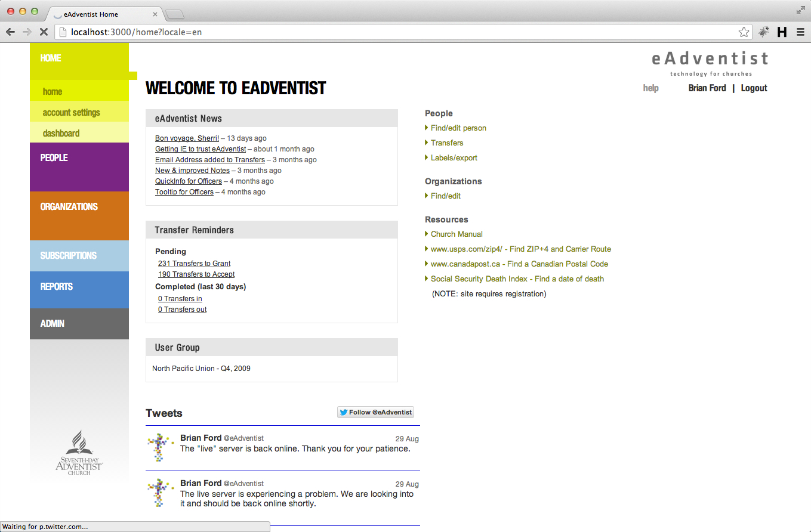Open the "QuickInfo for Officers" news item

coord(189,181)
